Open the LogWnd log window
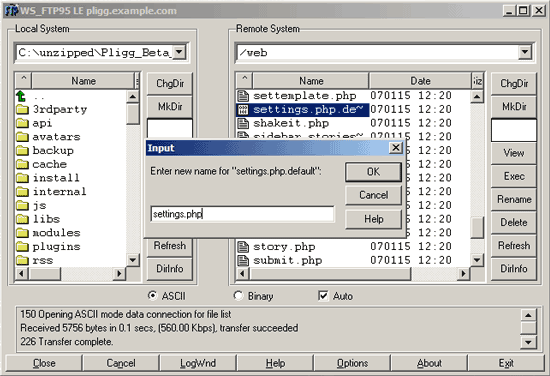Screen dimensions: 550x376 click(198, 363)
